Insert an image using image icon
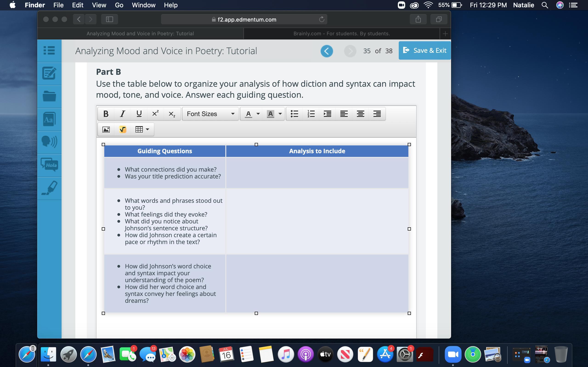 [106, 129]
